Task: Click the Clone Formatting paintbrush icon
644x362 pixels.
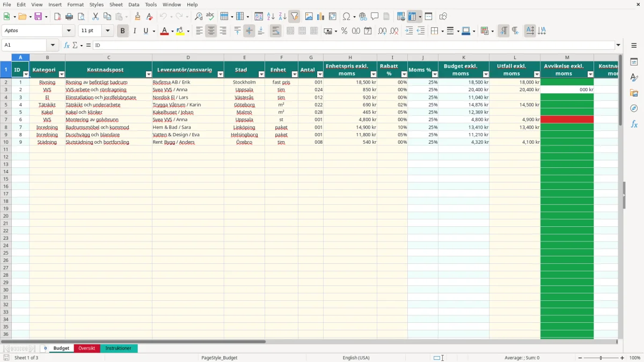Action: pos(137,17)
